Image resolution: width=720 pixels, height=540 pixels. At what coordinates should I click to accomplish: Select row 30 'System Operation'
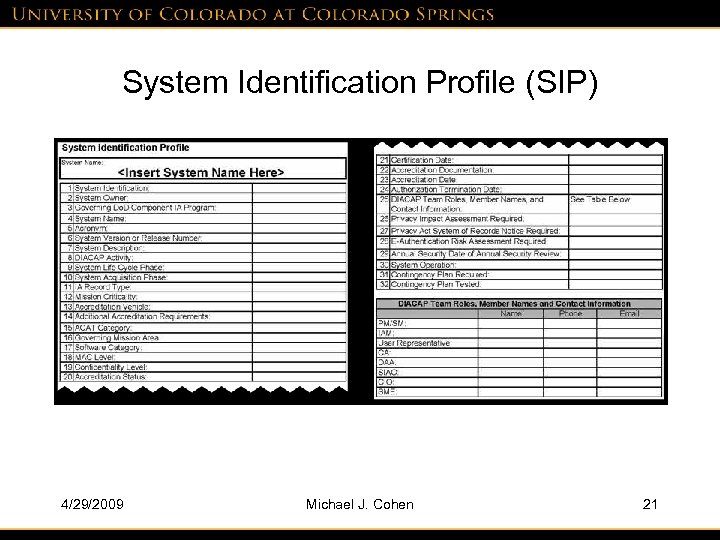pyautogui.click(x=520, y=265)
